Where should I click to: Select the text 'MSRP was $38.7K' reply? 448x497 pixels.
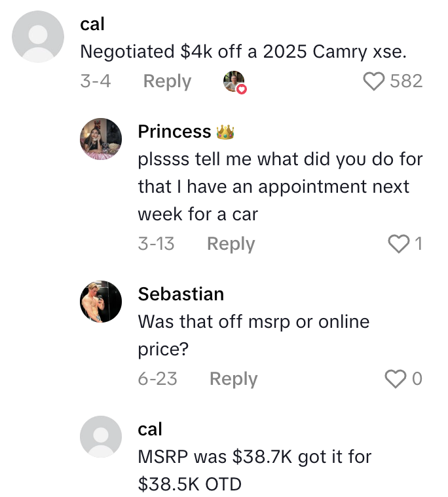[x=254, y=470]
